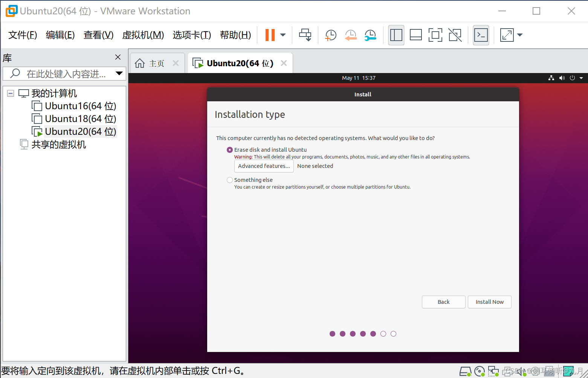Open the 帮助(H) menu
This screenshot has width=588, height=378.
(235, 35)
